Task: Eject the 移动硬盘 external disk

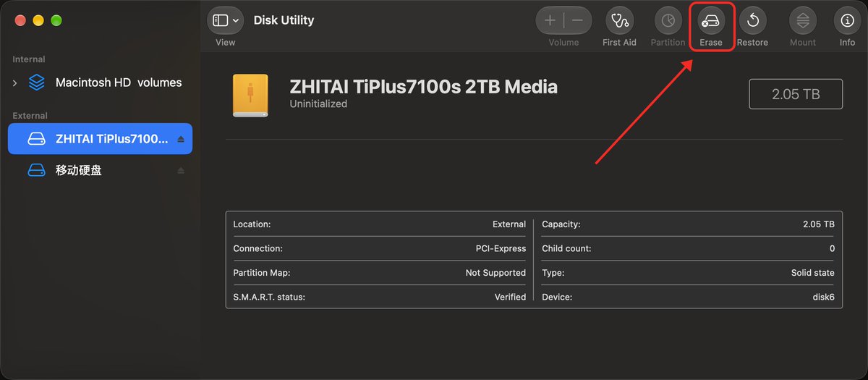Action: click(181, 171)
